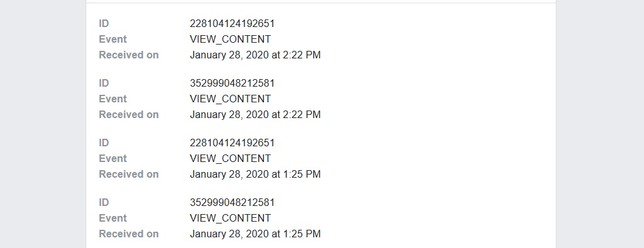The height and width of the screenshot is (248, 644).
Task: Select ID 228104124192651 received at 1:25 PM
Action: [232, 143]
